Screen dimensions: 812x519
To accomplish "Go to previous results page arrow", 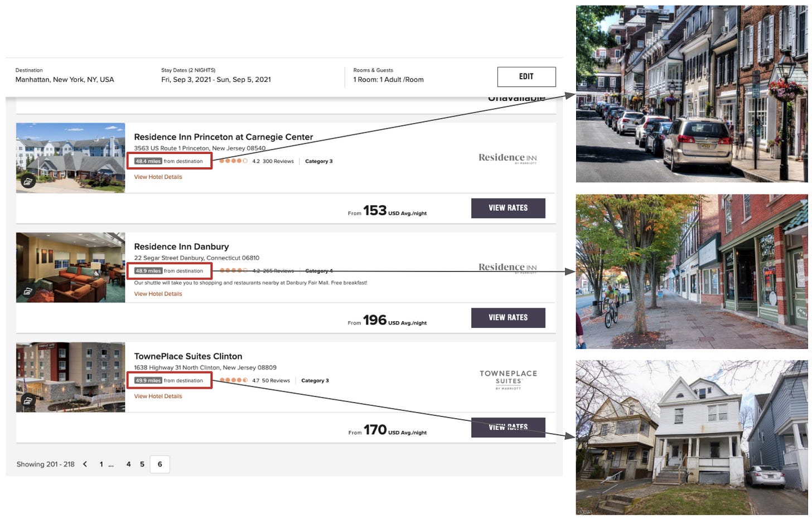I will (85, 464).
